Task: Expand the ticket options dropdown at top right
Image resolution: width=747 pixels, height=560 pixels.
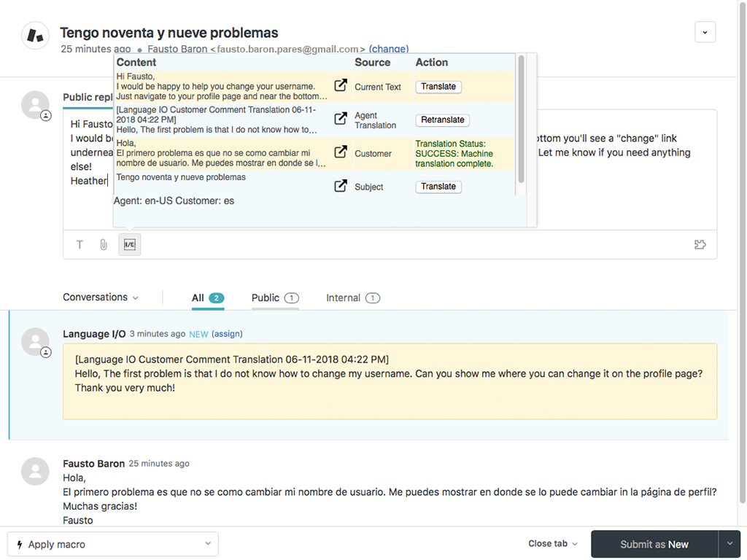Action: coord(705,32)
